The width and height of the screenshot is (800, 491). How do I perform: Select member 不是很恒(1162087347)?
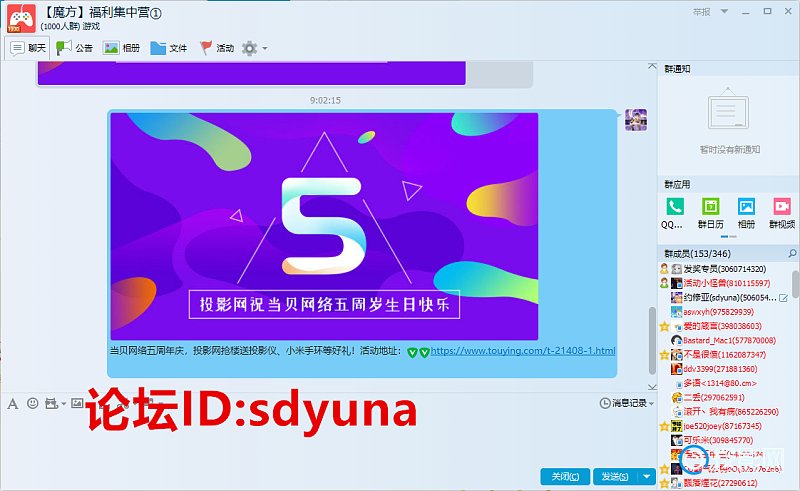[x=725, y=355]
